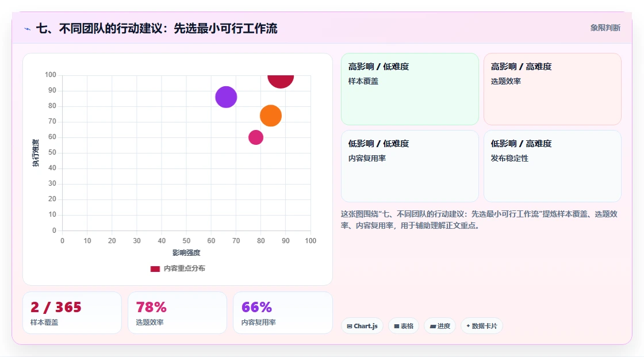Click the 表格 tag chip

404,326
